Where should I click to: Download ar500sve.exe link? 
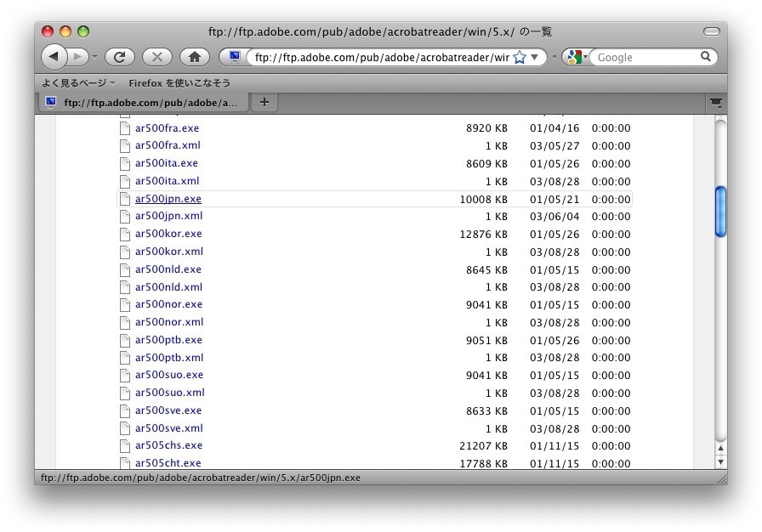(168, 410)
